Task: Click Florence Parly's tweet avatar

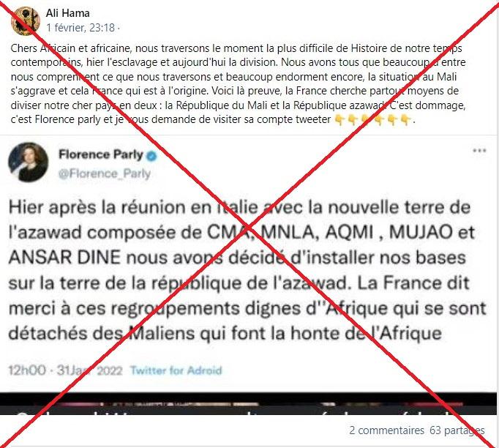Action: [x=29, y=162]
